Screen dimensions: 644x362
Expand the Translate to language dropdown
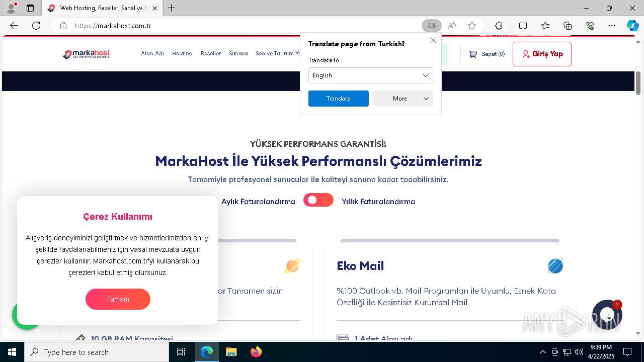371,75
